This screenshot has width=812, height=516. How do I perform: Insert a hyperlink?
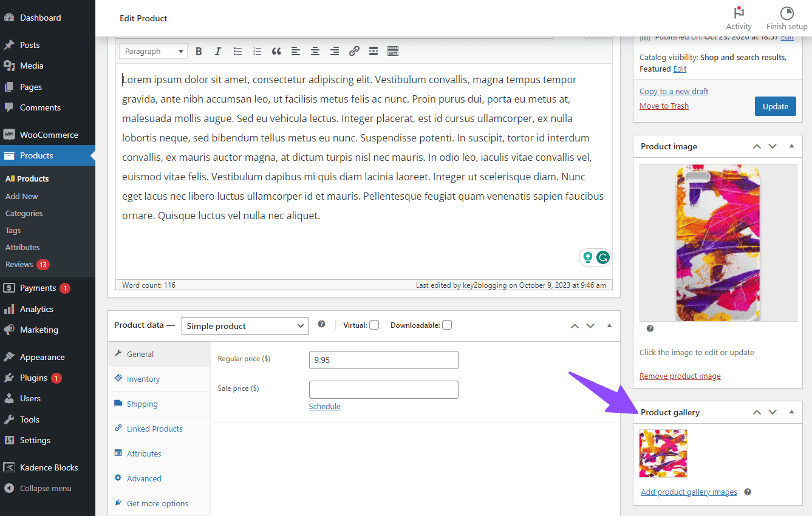(354, 51)
